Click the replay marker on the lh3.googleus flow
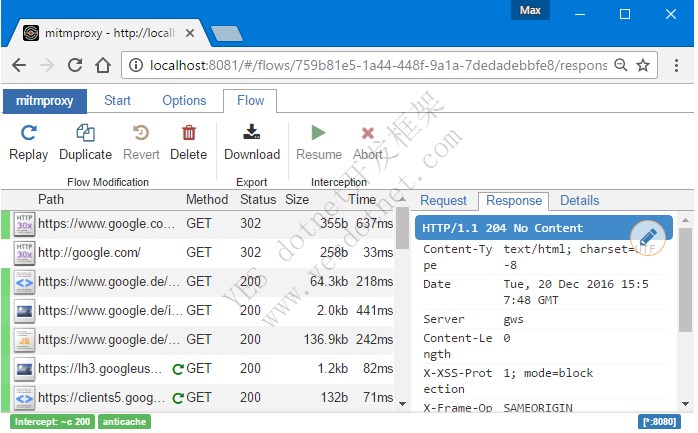This screenshot has width=698, height=433. point(178,369)
